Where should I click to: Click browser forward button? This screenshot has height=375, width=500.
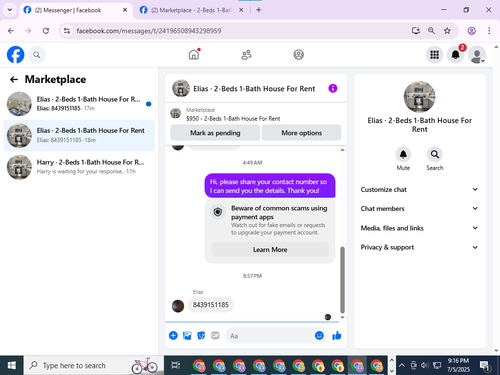click(28, 31)
